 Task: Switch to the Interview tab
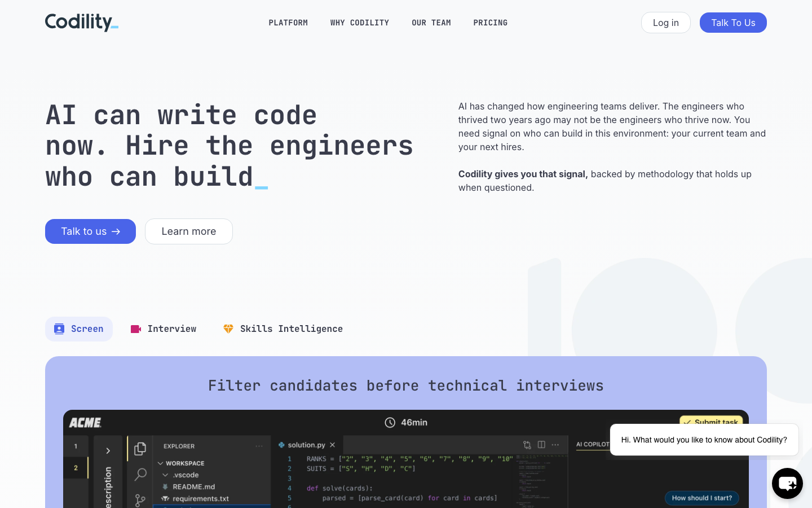[164, 329]
